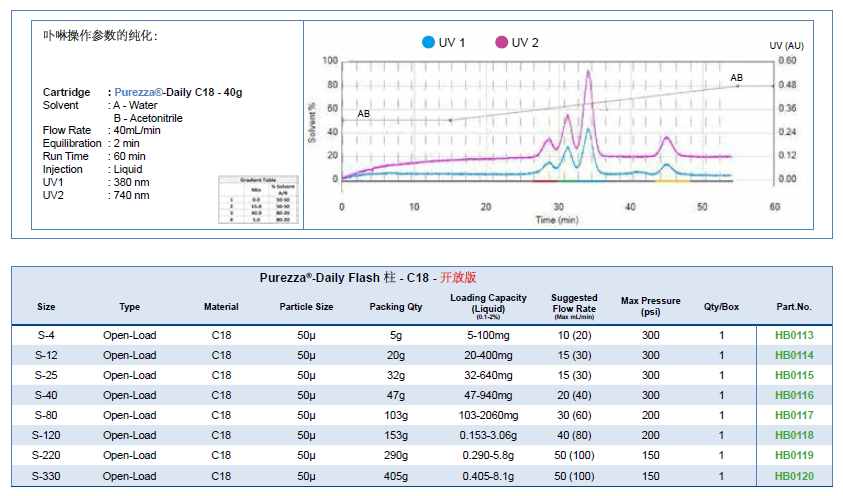
Task: Click the UV2 740 nm value
Action: (131, 195)
